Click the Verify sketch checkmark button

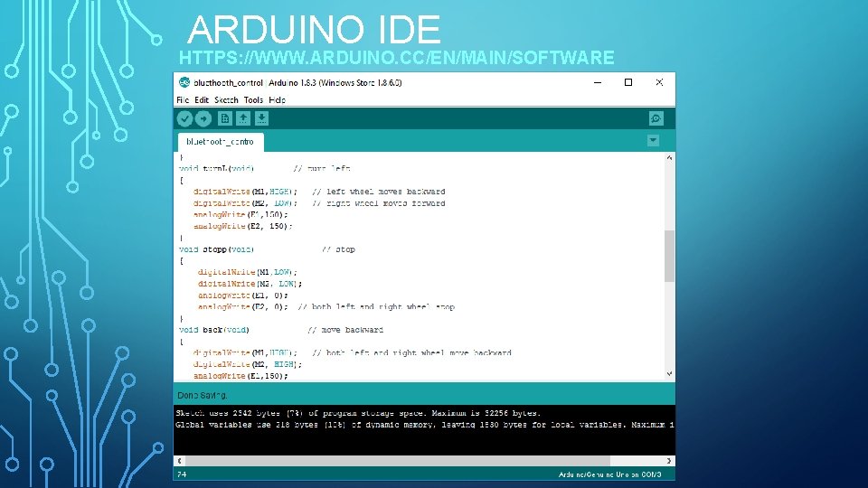coord(184,118)
